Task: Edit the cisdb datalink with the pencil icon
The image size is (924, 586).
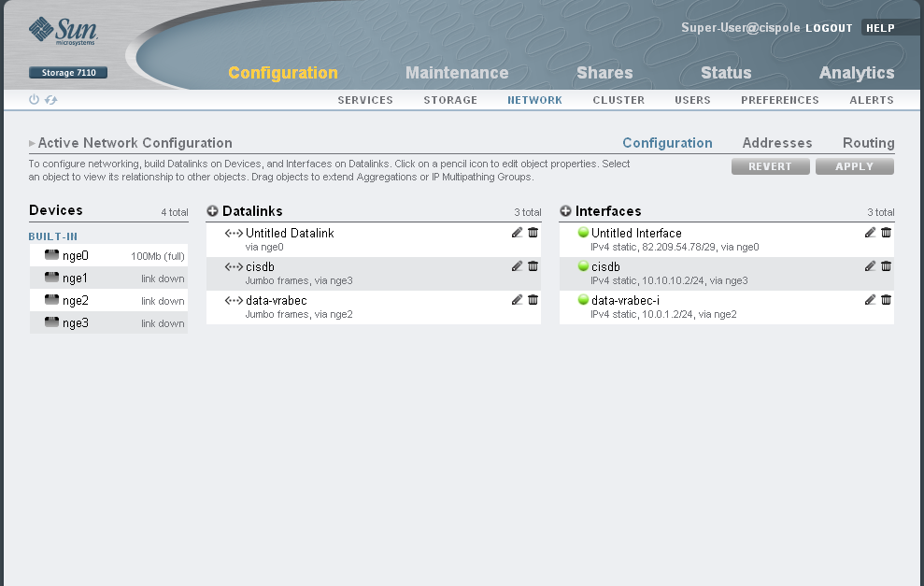Action: 517,265
